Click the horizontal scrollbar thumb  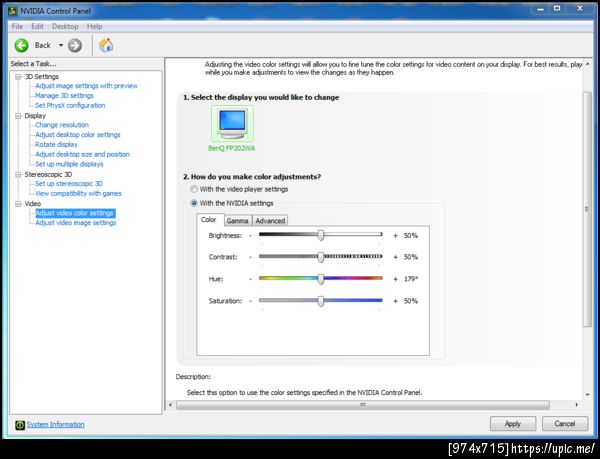pyautogui.click(x=363, y=405)
